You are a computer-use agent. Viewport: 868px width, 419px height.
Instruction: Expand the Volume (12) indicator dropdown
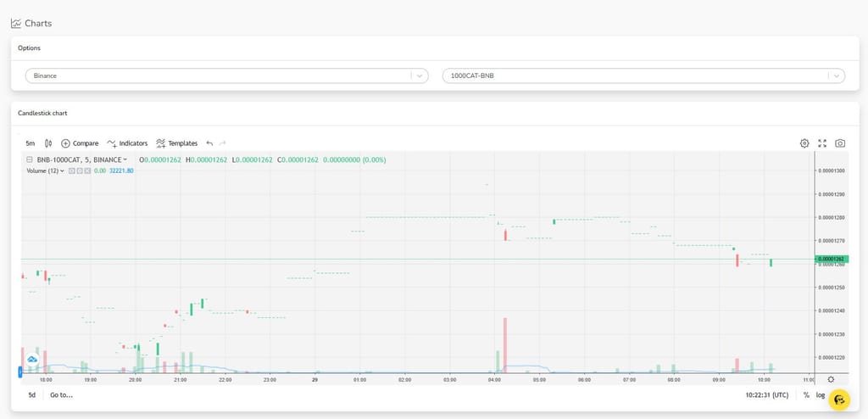(62, 170)
